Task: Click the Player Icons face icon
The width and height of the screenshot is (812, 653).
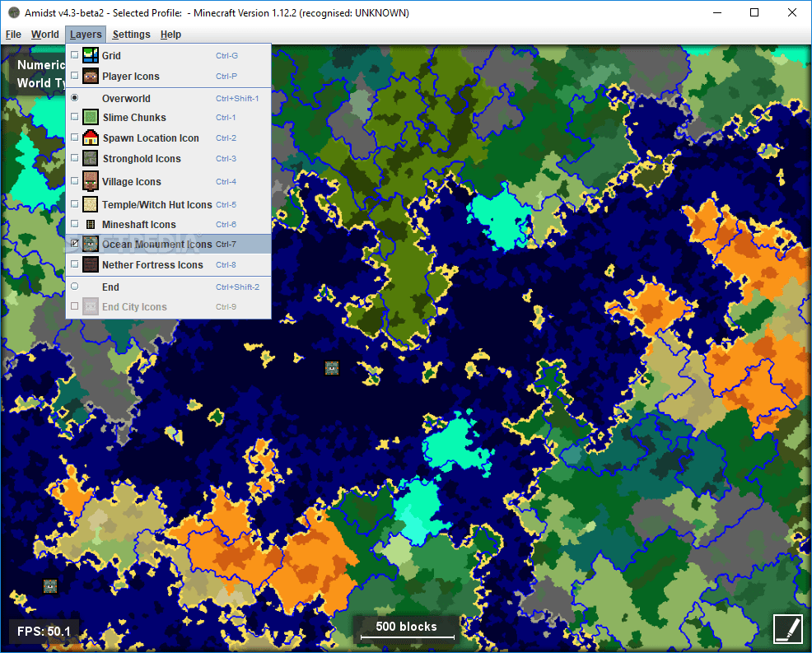Action: pyautogui.click(x=90, y=76)
